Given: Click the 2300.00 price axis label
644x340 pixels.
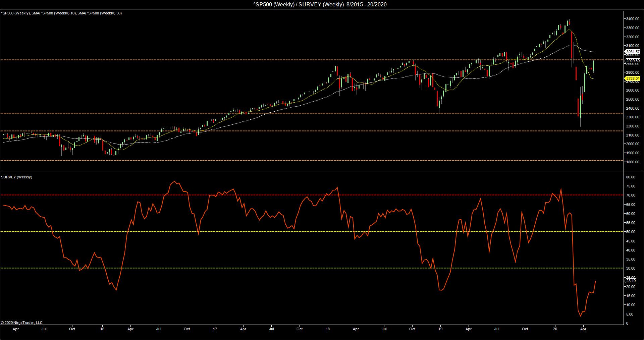Looking at the screenshot, I should coord(632,117).
